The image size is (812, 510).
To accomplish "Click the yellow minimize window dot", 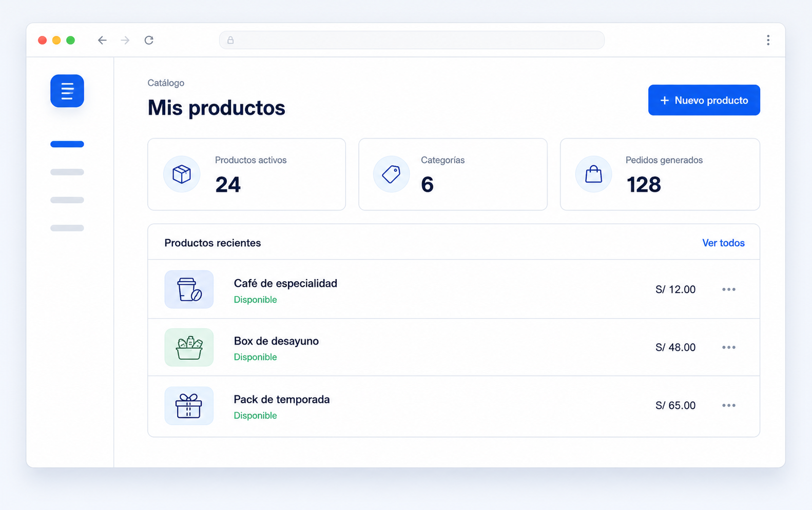I will pyautogui.click(x=56, y=40).
